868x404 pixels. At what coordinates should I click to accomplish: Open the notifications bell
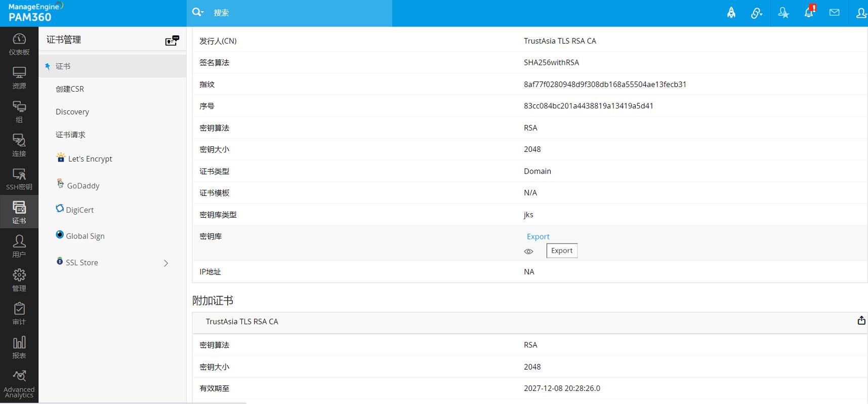pos(809,12)
